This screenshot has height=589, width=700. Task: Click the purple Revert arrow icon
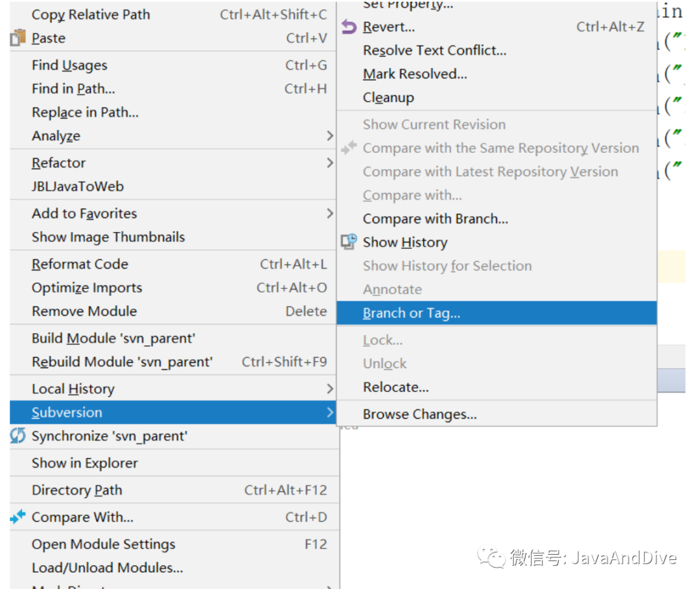point(349,27)
